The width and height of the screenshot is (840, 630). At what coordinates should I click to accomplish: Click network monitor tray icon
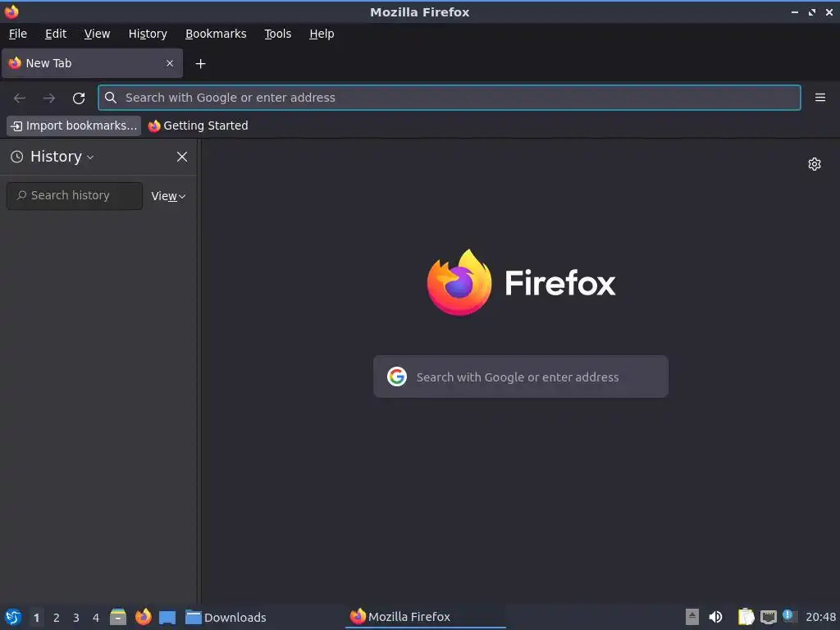pos(768,617)
